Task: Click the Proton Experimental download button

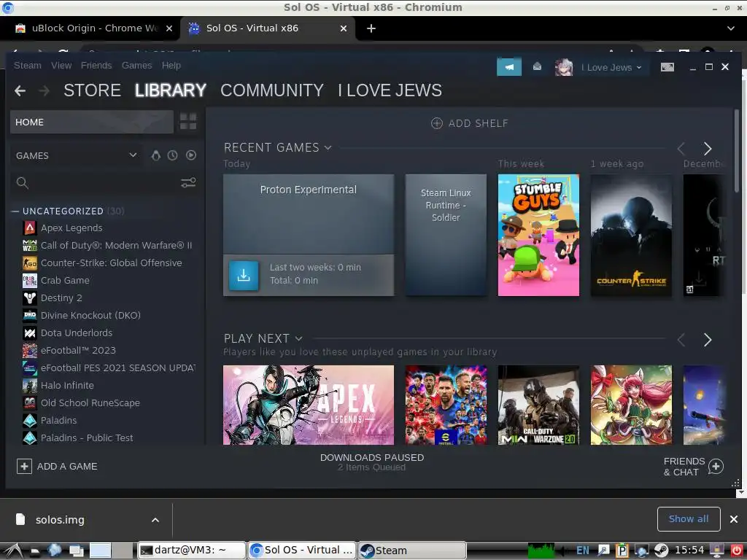Action: 244,275
